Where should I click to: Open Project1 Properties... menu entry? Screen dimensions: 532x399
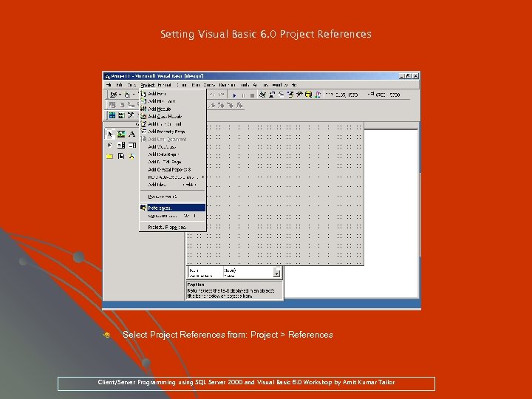tap(172, 227)
